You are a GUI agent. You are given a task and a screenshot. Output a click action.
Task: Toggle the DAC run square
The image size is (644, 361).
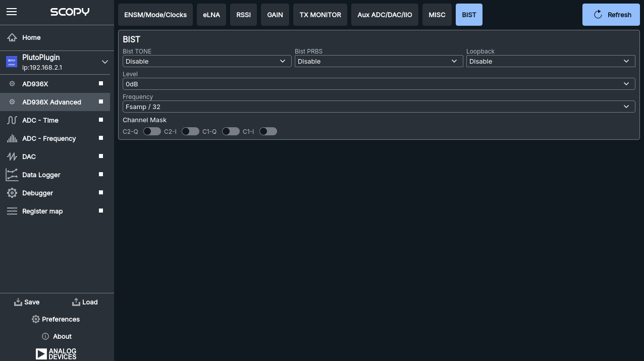101,156
